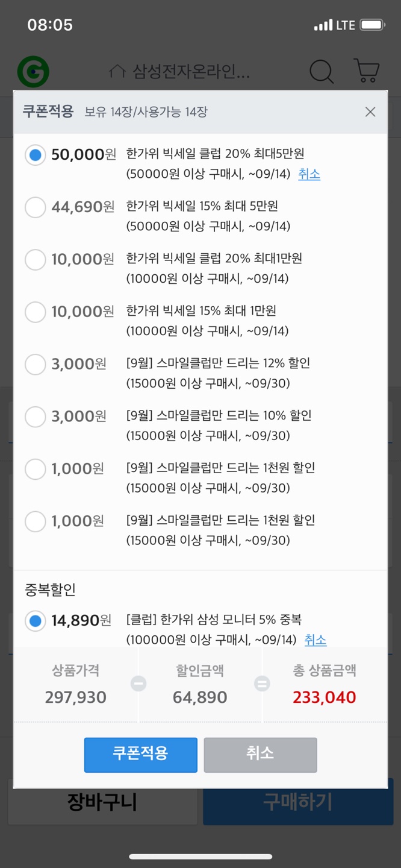
Task: Click 취소 link for the 50,000원 coupon
Action: [x=309, y=174]
